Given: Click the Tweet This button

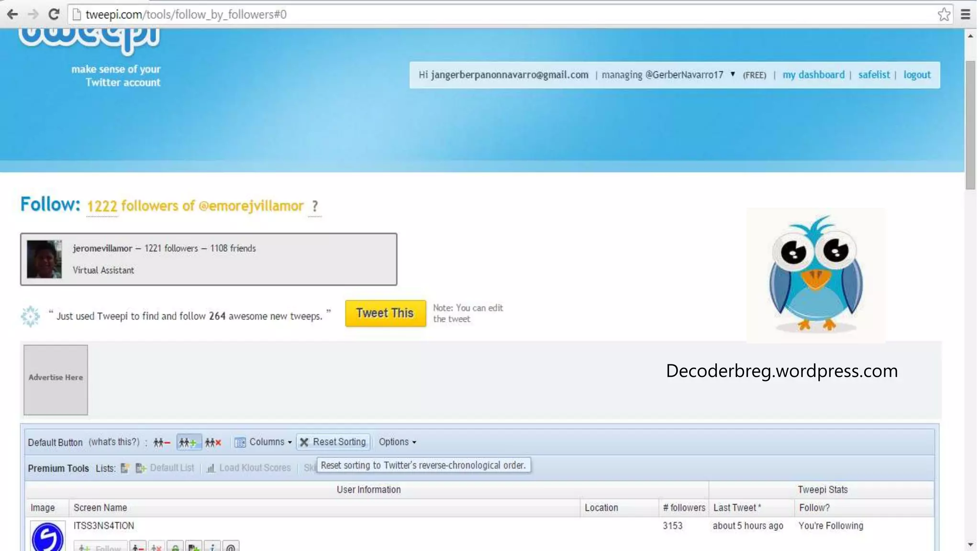Looking at the screenshot, I should (385, 313).
